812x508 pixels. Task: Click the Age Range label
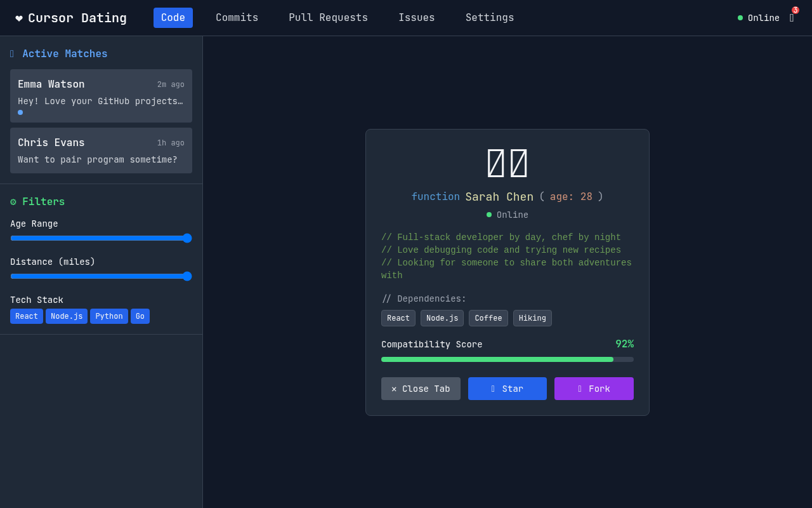[34, 224]
